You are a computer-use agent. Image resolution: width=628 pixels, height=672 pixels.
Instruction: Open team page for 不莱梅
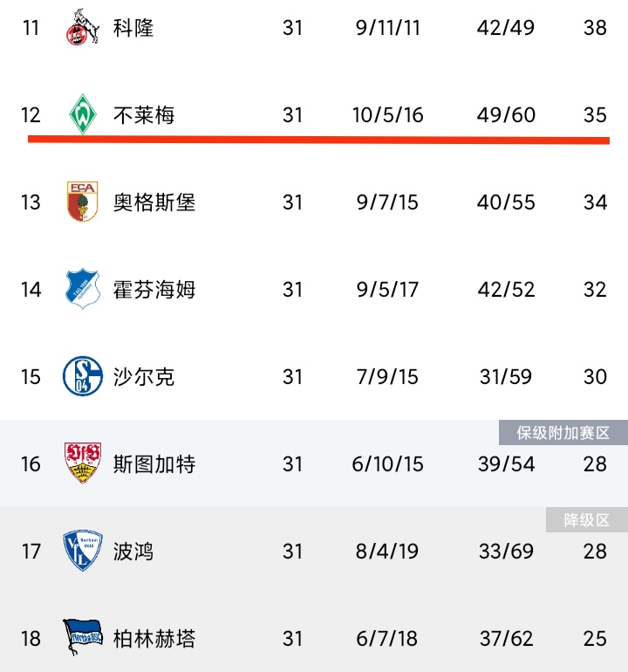pos(144,115)
